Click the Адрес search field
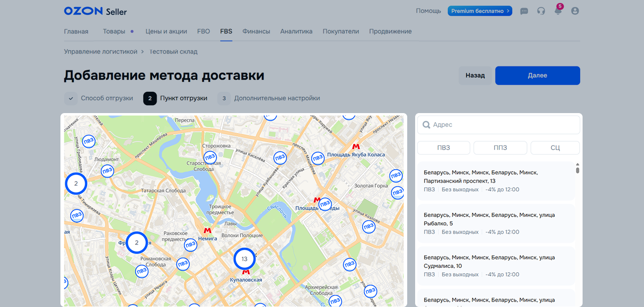644x307 pixels. (x=498, y=125)
